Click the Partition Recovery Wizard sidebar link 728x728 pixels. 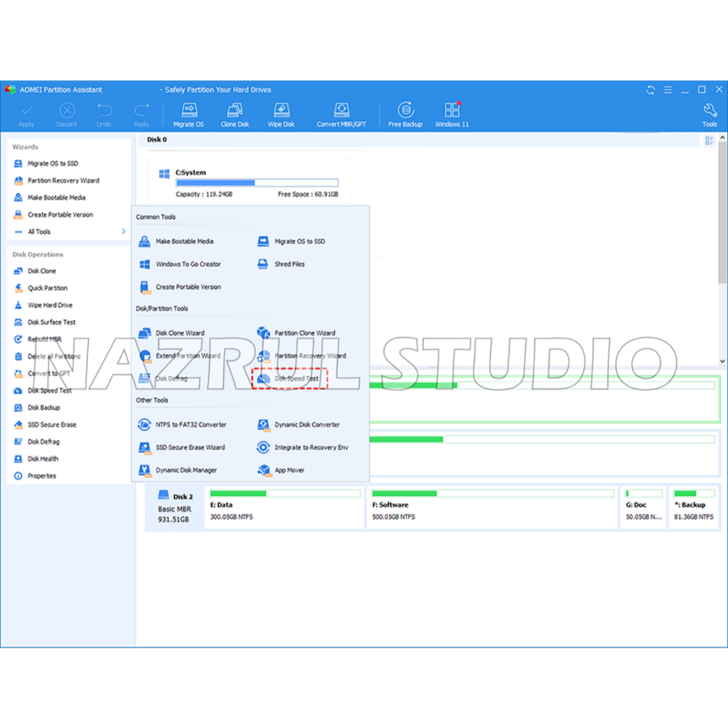pyautogui.click(x=63, y=181)
